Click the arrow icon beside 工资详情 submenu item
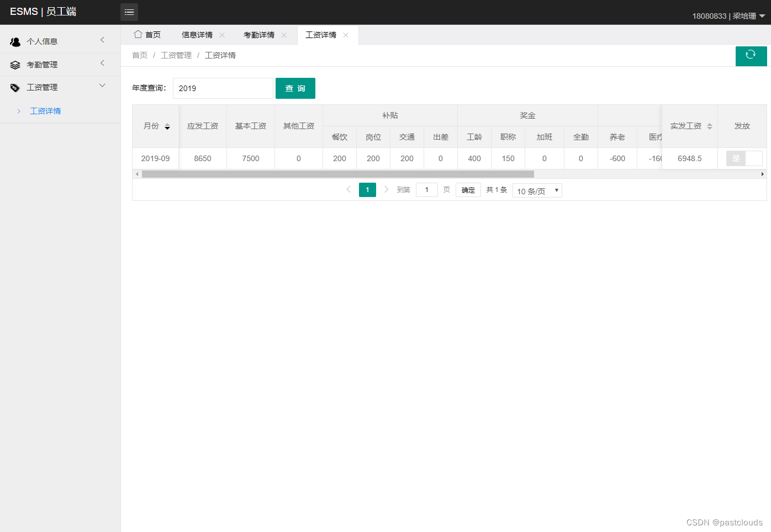 pyautogui.click(x=19, y=110)
